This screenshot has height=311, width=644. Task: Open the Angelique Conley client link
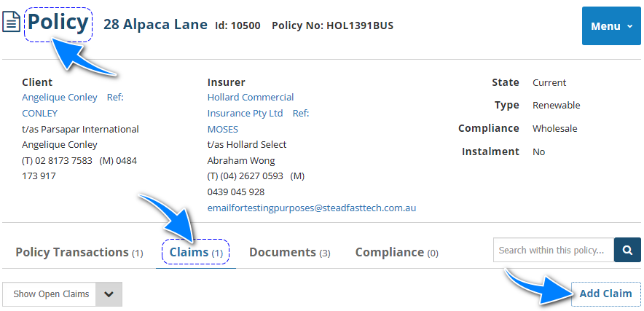point(60,97)
